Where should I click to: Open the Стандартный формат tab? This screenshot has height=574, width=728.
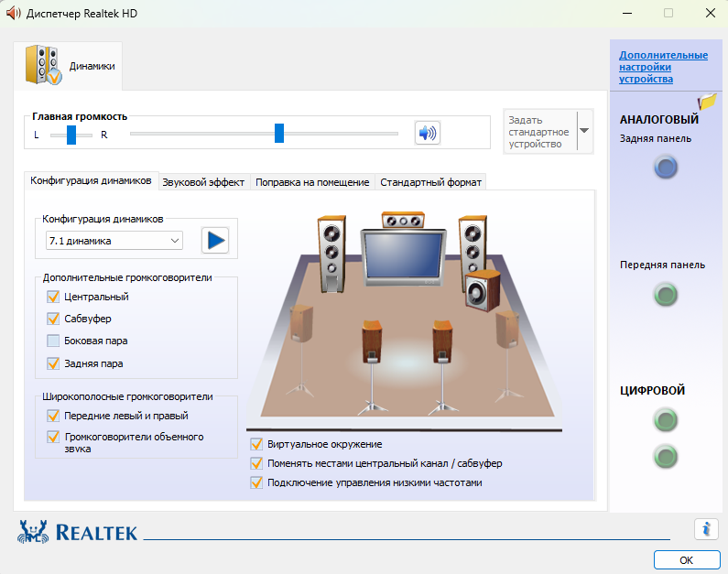pyautogui.click(x=430, y=182)
